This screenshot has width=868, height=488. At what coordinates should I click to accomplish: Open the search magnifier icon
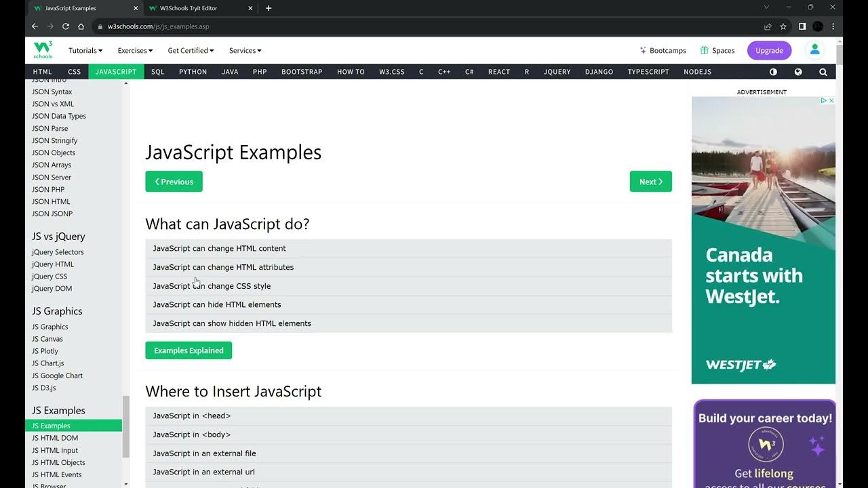[823, 72]
